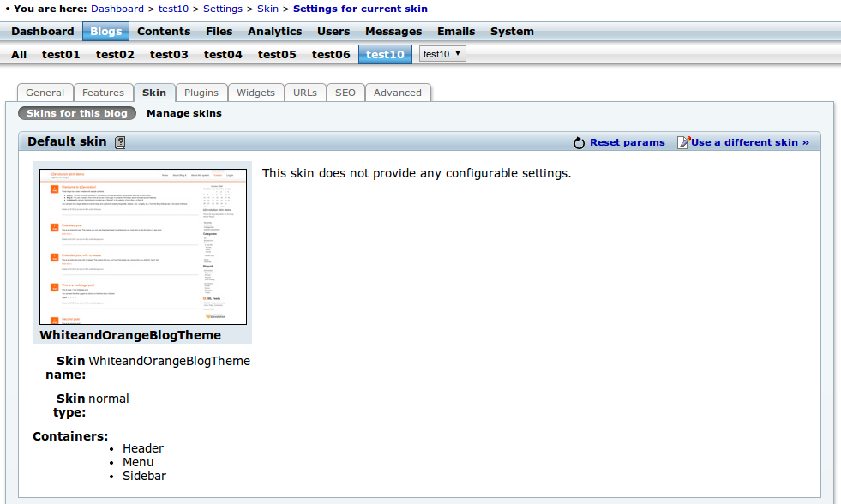Click the WhiteandOrangeBlogTheme skin preview thumbnail
Image resolution: width=841 pixels, height=504 pixels.
coord(143,247)
